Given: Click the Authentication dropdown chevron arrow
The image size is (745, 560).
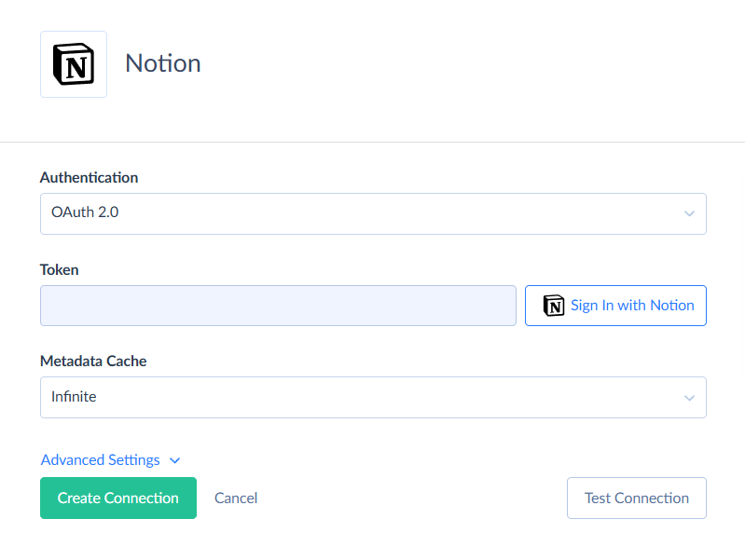Looking at the screenshot, I should [689, 213].
